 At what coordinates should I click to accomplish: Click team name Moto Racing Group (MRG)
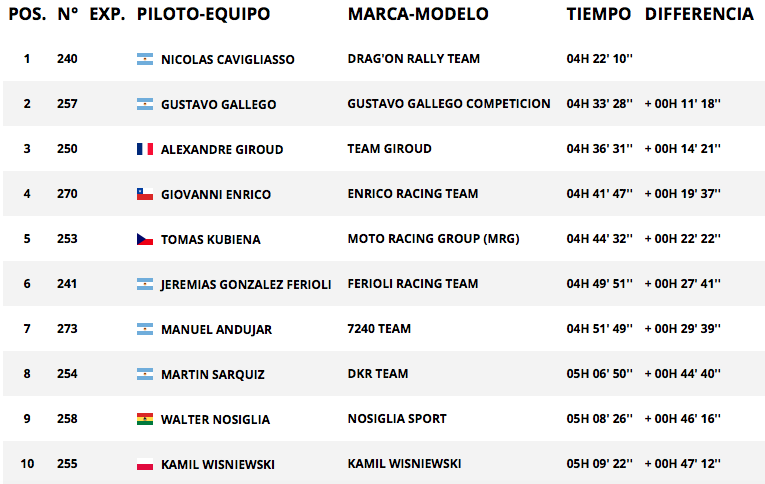point(433,239)
